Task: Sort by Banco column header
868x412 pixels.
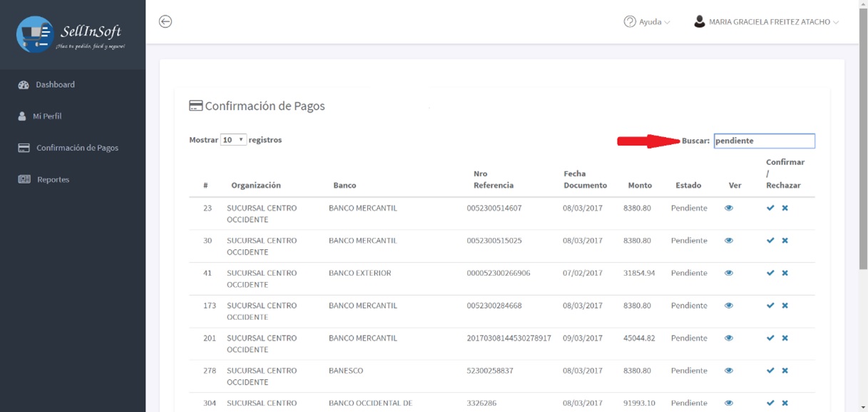Action: [x=344, y=185]
